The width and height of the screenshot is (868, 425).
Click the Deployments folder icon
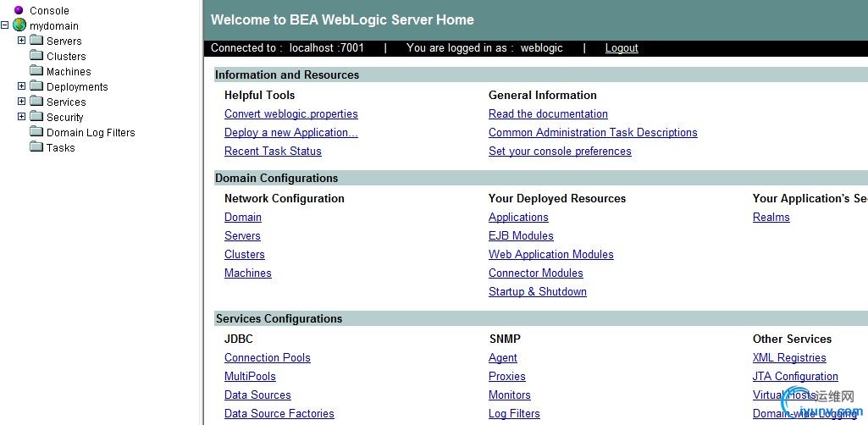click(x=36, y=86)
